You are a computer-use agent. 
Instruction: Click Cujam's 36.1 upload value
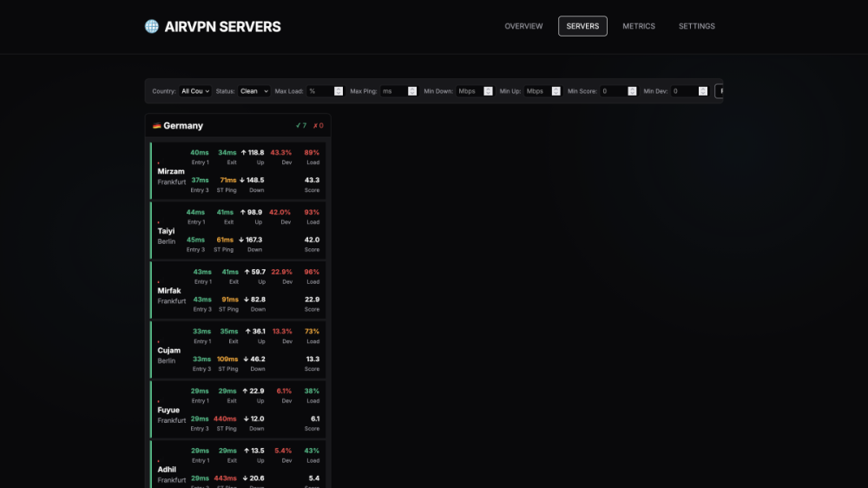[255, 332]
